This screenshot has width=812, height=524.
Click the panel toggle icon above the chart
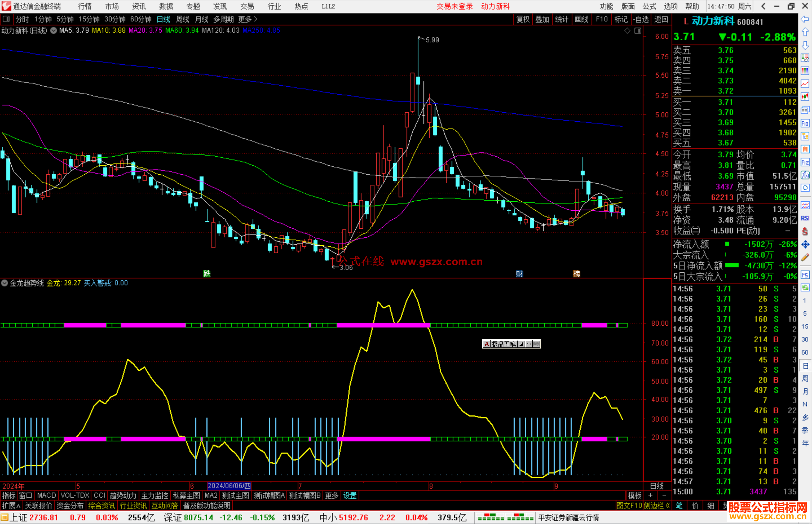638,31
